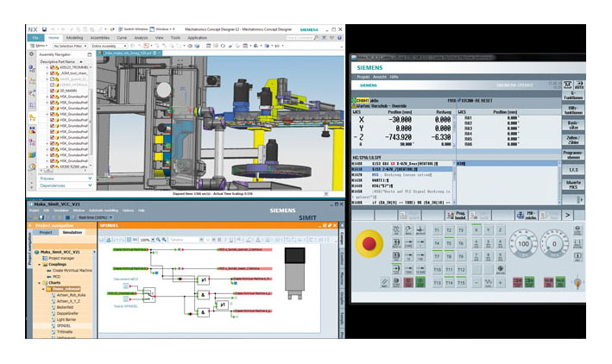Click the G-Funktionen softkey
The image size is (612, 364).
click(x=573, y=96)
